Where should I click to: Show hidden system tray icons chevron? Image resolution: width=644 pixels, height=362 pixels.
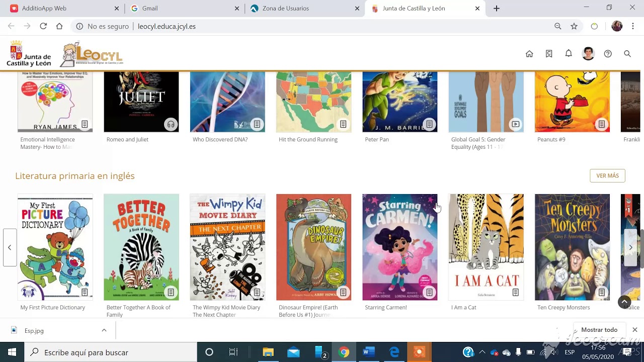482,352
